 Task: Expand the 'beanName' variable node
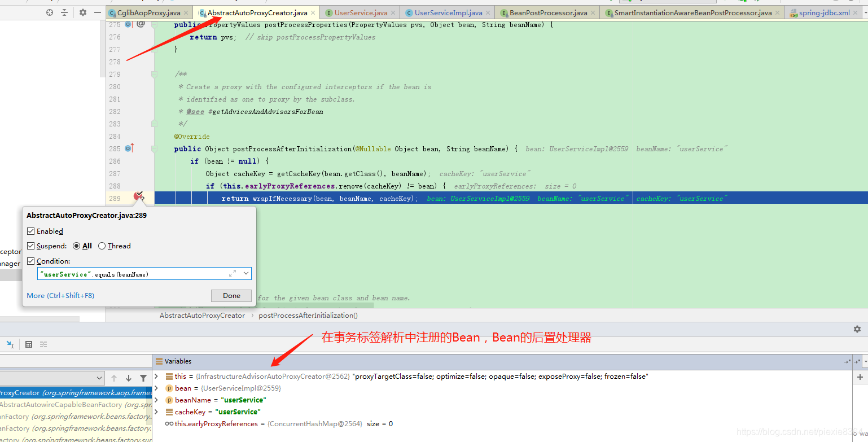[156, 400]
